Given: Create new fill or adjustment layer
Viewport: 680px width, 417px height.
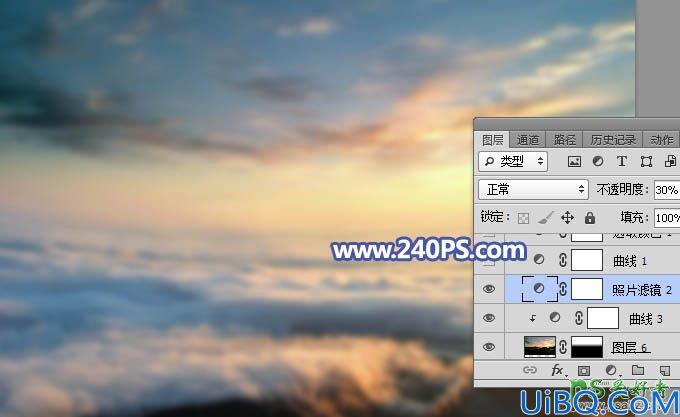Looking at the screenshot, I should [x=611, y=370].
